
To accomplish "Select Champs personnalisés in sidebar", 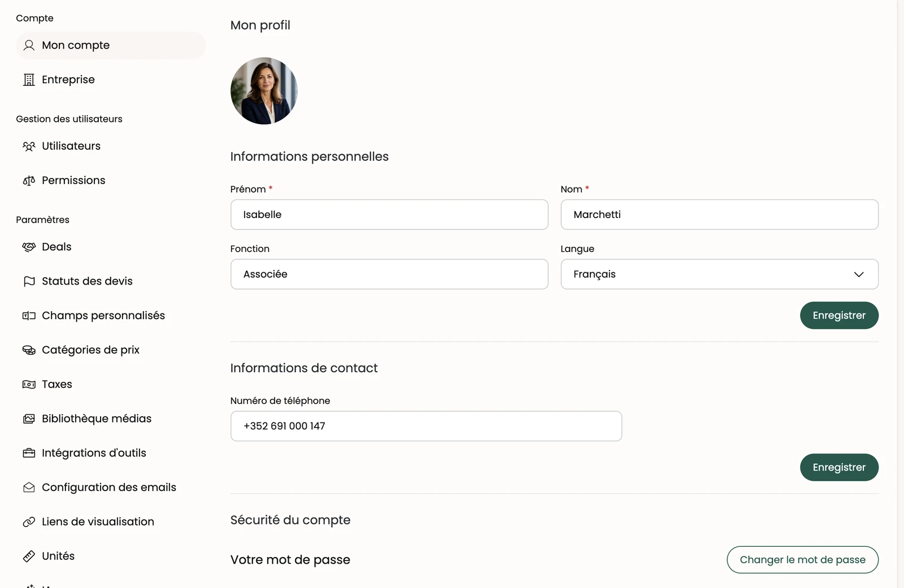I will (111, 316).
